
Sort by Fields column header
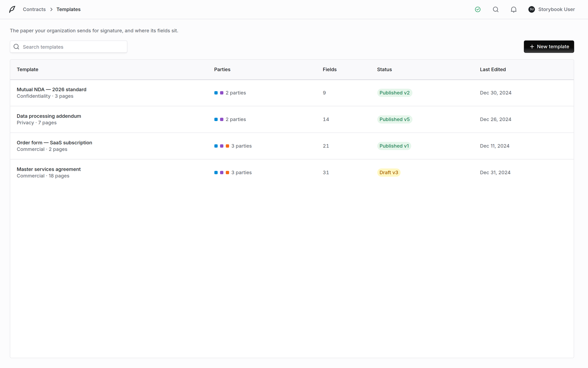[x=330, y=70]
